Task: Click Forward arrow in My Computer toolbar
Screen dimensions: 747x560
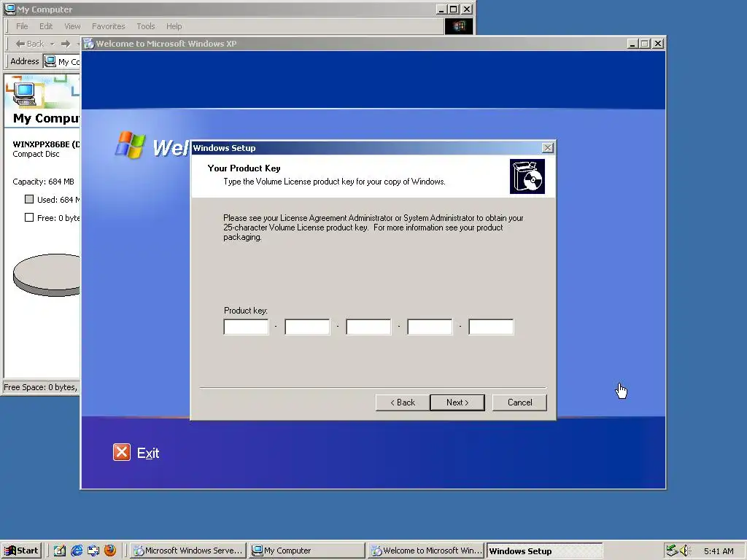Action: [66, 44]
